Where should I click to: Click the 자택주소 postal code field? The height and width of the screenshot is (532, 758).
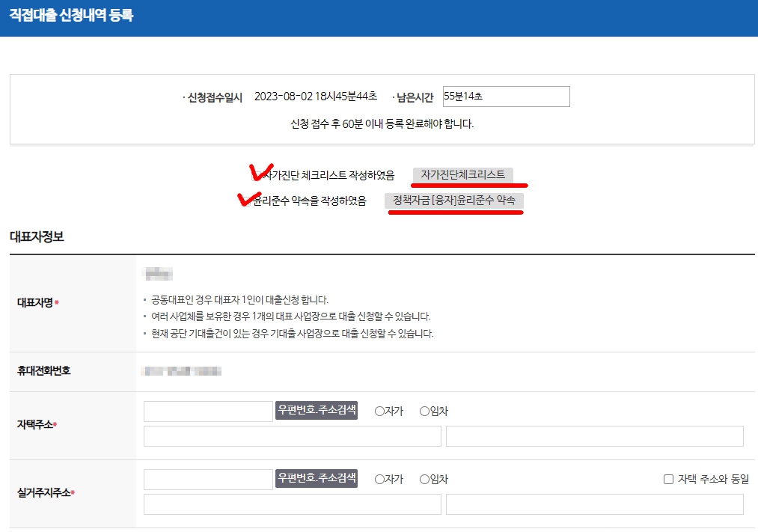tap(208, 412)
